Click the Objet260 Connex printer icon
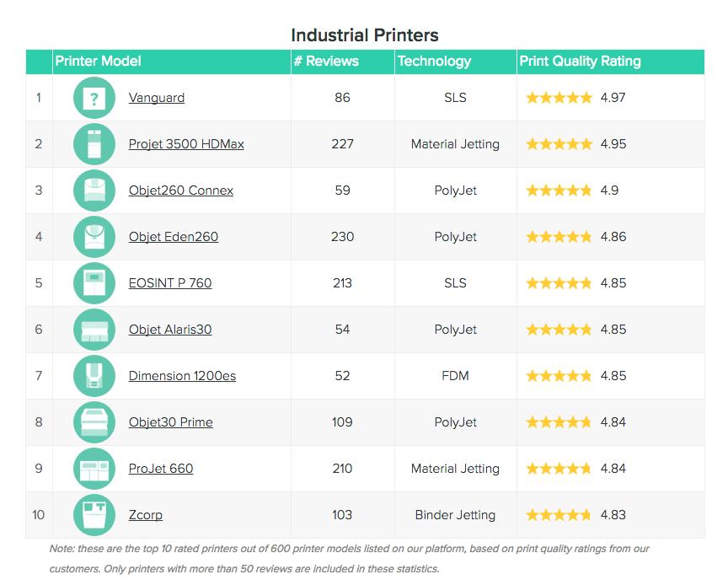The image size is (728, 585). click(94, 191)
